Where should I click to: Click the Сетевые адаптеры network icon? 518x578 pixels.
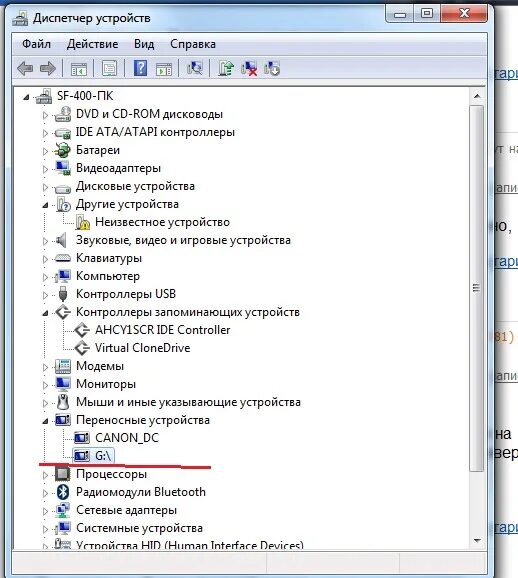[62, 510]
